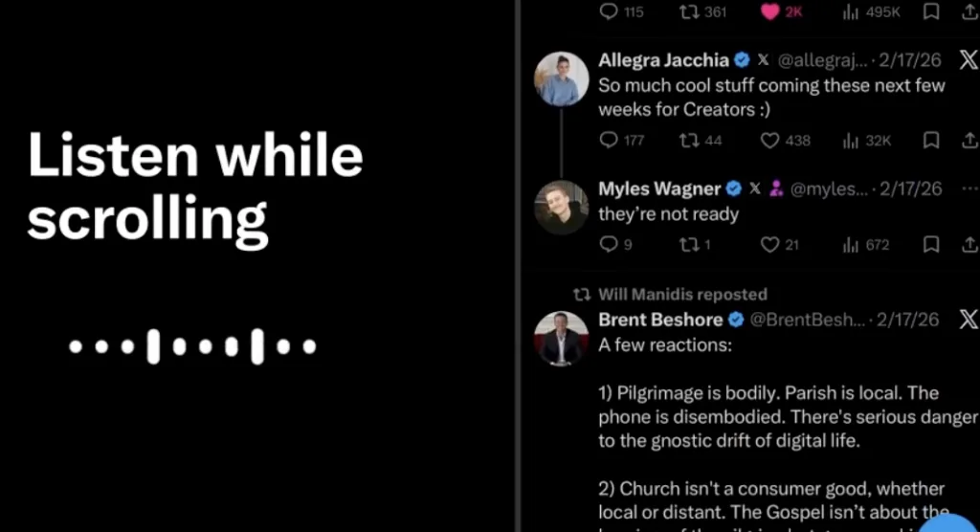Open Brent Beshore's profile name link
Viewport: 980px width, 532px height.
(660, 320)
